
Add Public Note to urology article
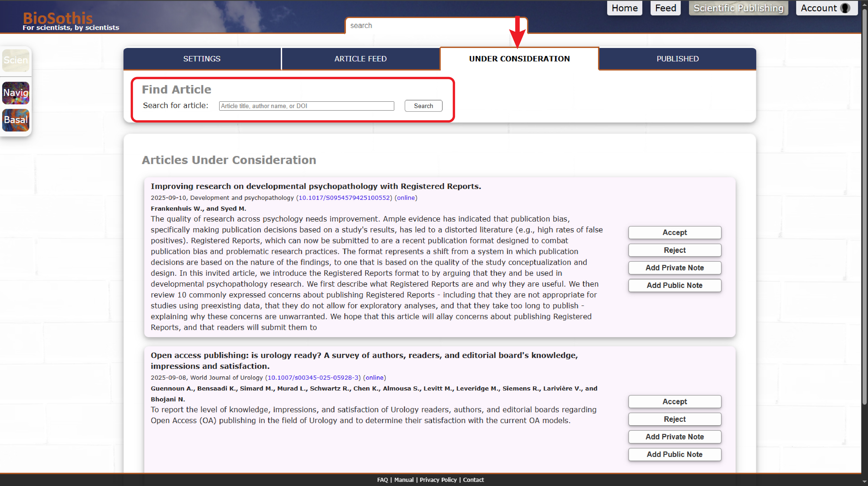click(674, 454)
